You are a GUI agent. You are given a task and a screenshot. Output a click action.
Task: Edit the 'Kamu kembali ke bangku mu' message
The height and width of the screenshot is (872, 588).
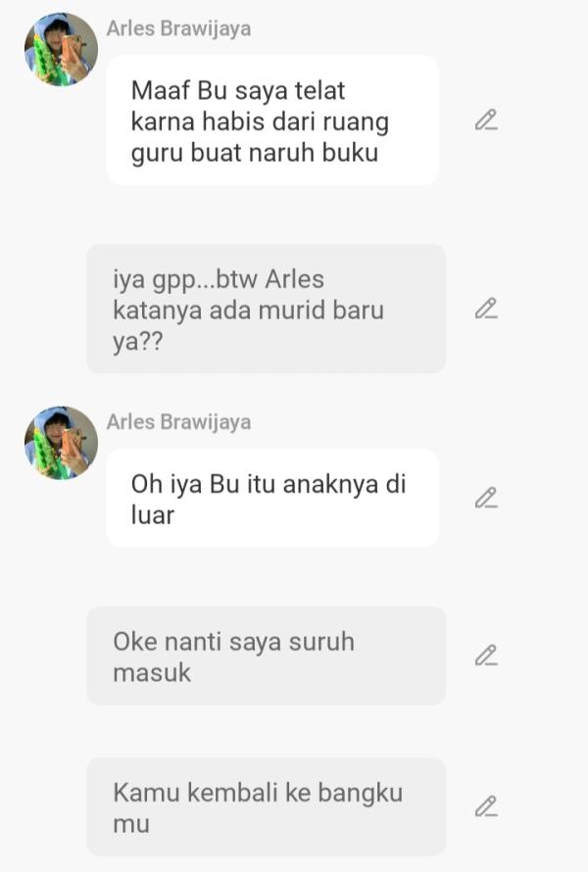[x=486, y=806]
